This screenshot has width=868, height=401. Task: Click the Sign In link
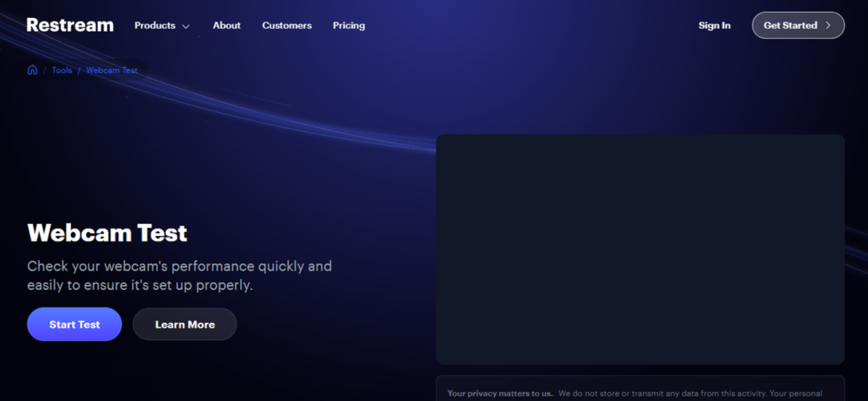click(714, 26)
